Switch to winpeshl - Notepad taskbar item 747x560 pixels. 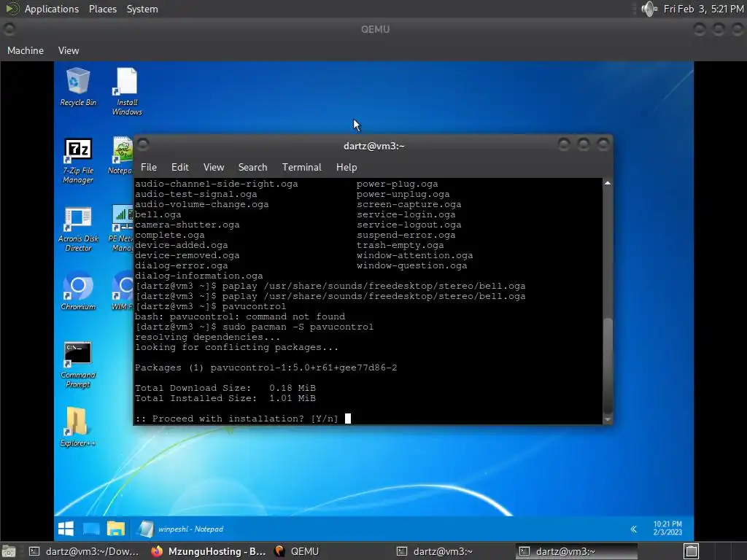click(181, 529)
